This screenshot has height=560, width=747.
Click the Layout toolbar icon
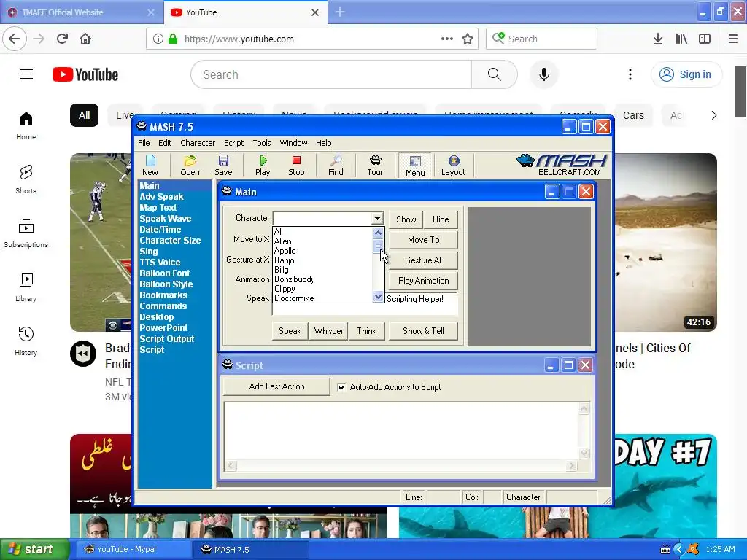pos(453,166)
